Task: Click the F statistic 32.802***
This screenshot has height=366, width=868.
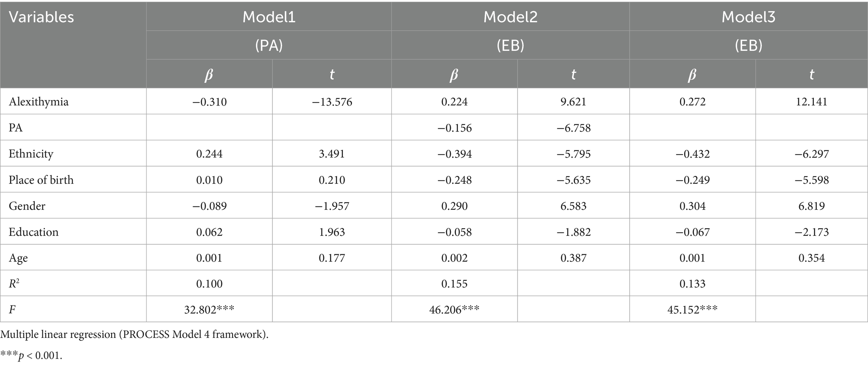Action: tap(209, 310)
